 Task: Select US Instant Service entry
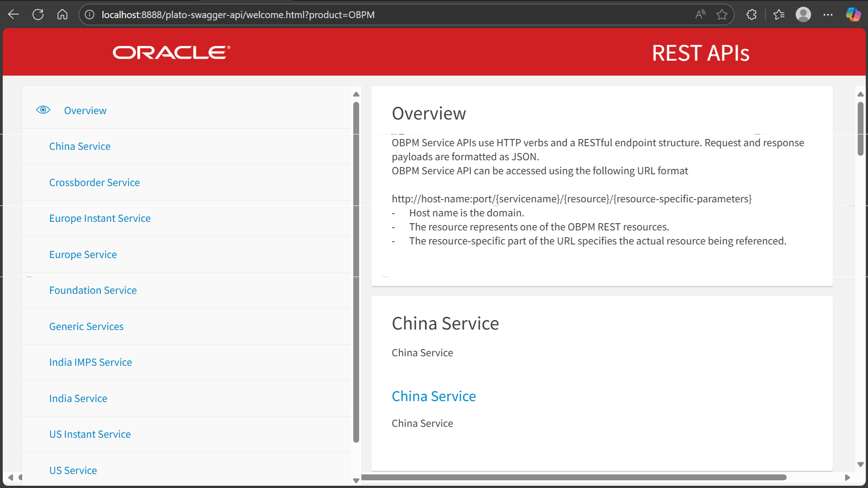click(x=90, y=434)
